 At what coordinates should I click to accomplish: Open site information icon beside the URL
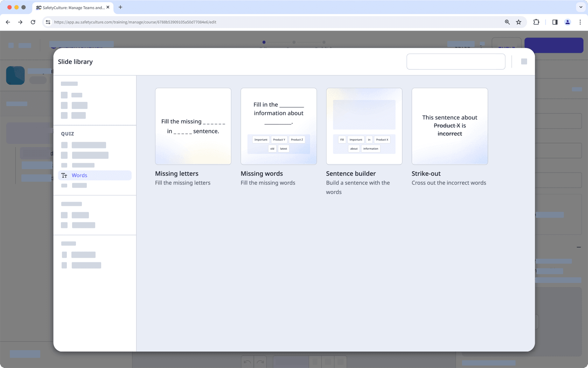(48, 22)
